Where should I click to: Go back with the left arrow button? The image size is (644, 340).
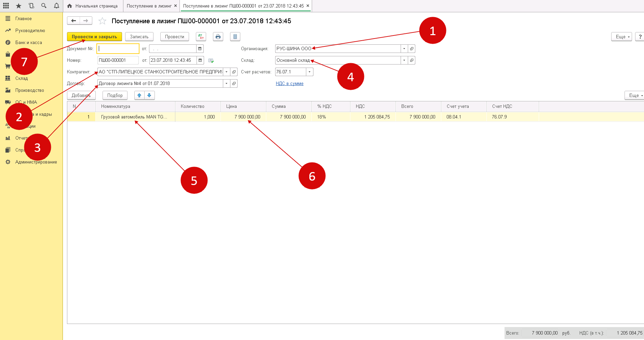73,21
